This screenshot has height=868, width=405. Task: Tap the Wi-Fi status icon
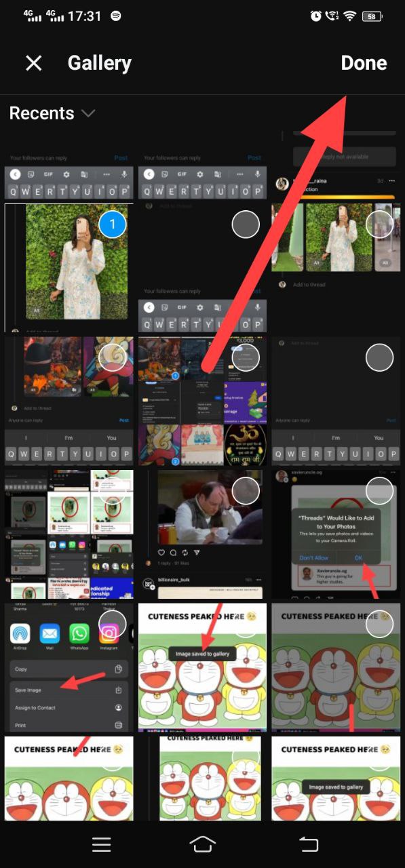[350, 16]
